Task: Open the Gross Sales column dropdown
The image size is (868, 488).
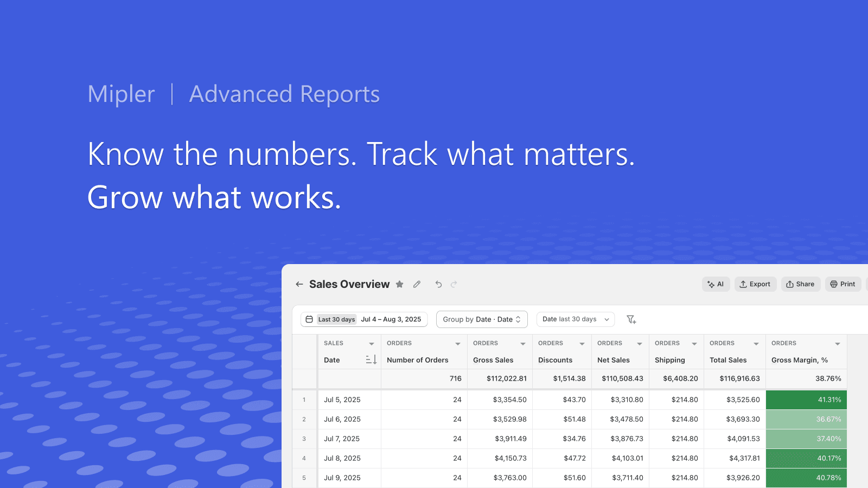Action: (x=522, y=343)
